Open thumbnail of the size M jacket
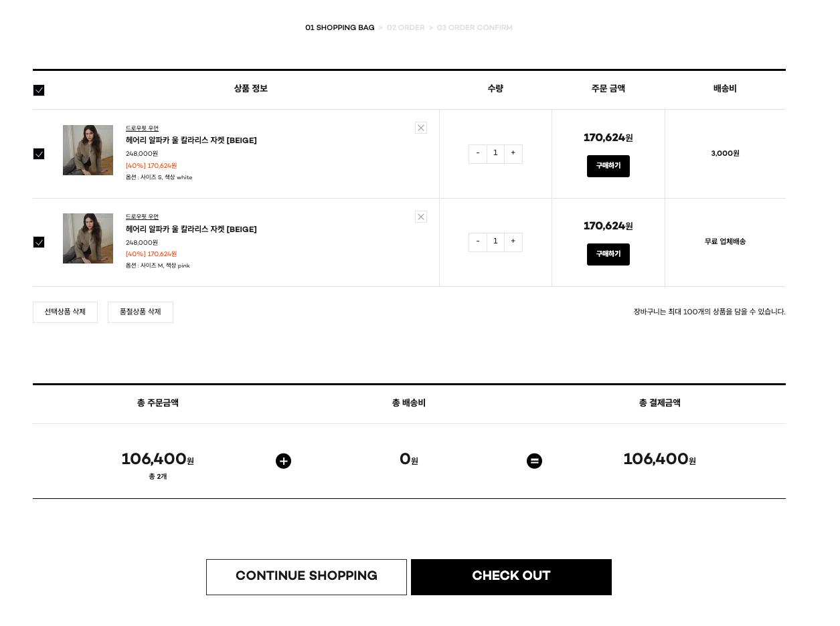The image size is (840, 626). (88, 239)
